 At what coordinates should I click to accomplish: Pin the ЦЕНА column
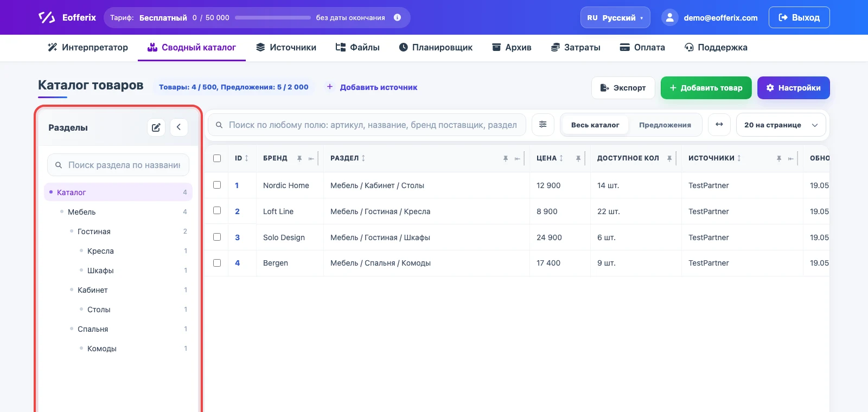tap(578, 158)
